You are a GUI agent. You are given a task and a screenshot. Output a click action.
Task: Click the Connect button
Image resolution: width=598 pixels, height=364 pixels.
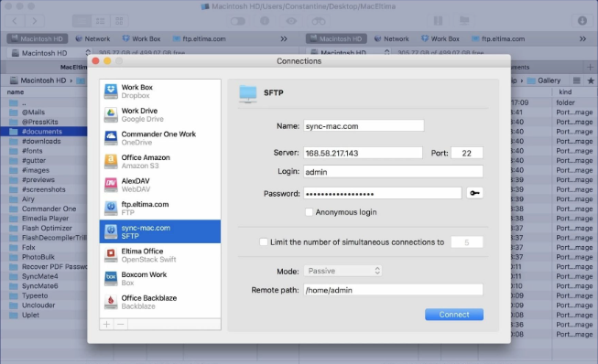pyautogui.click(x=454, y=315)
